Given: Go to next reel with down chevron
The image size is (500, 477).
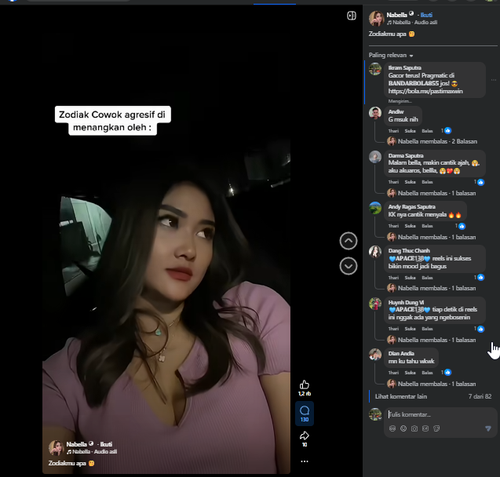Looking at the screenshot, I should pyautogui.click(x=348, y=266).
